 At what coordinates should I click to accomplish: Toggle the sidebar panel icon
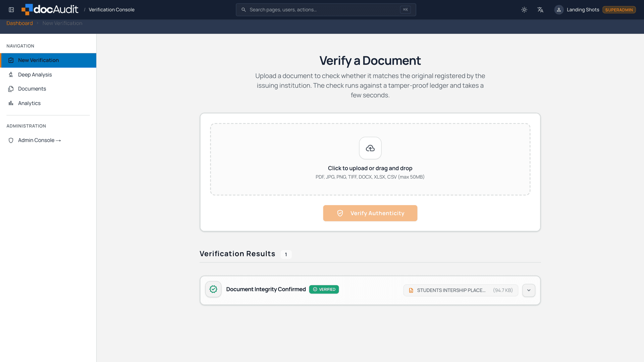click(x=11, y=10)
